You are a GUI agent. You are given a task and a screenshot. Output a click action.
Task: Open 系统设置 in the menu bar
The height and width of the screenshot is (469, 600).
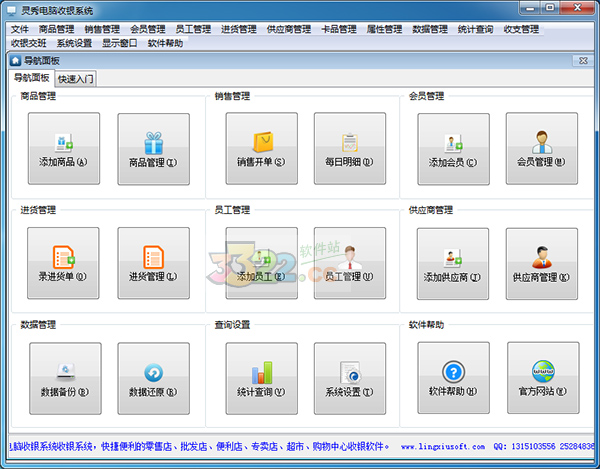point(75,43)
